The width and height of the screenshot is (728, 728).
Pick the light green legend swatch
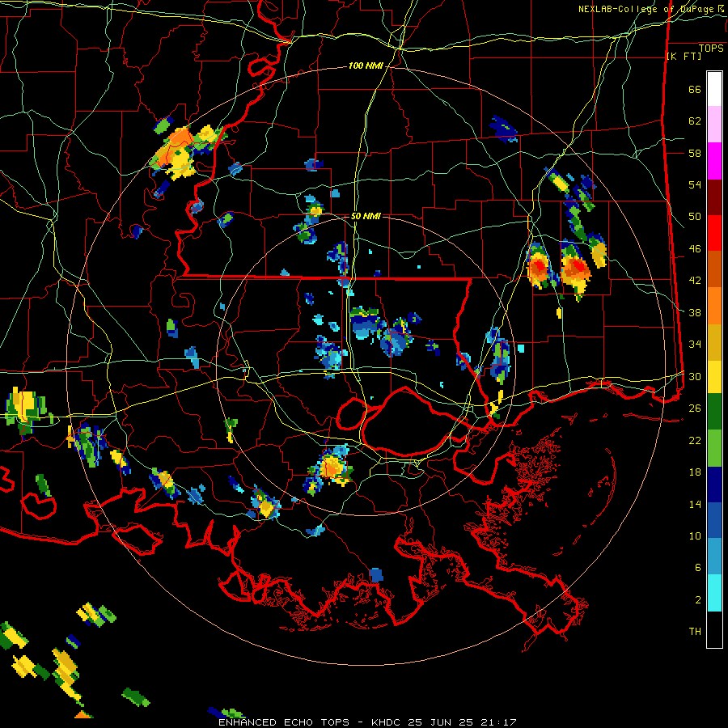(x=714, y=448)
